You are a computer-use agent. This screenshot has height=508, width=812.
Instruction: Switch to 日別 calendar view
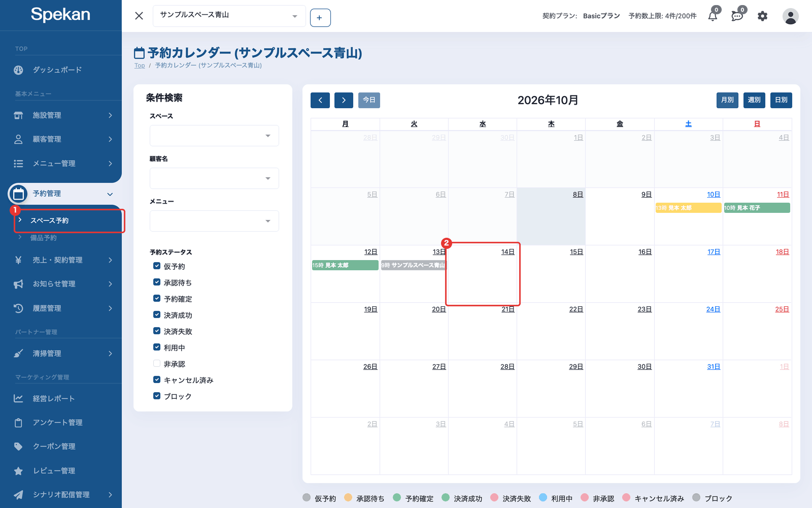point(781,100)
